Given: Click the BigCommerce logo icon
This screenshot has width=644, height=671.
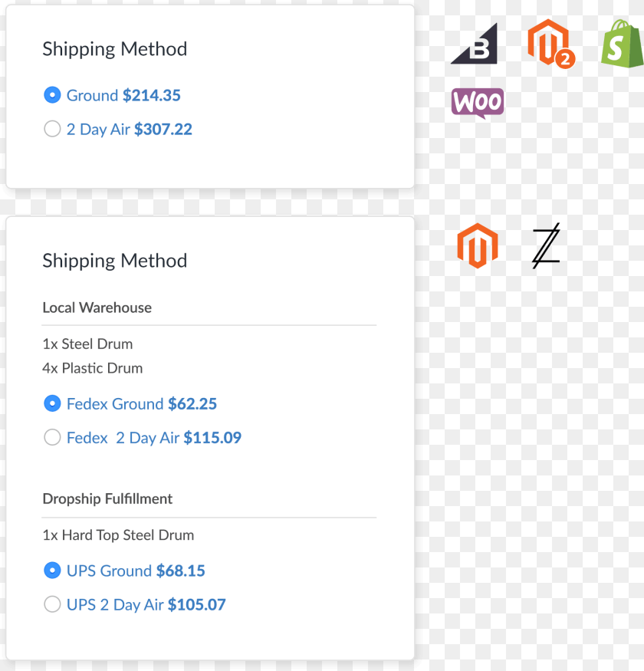Looking at the screenshot, I should (x=474, y=44).
